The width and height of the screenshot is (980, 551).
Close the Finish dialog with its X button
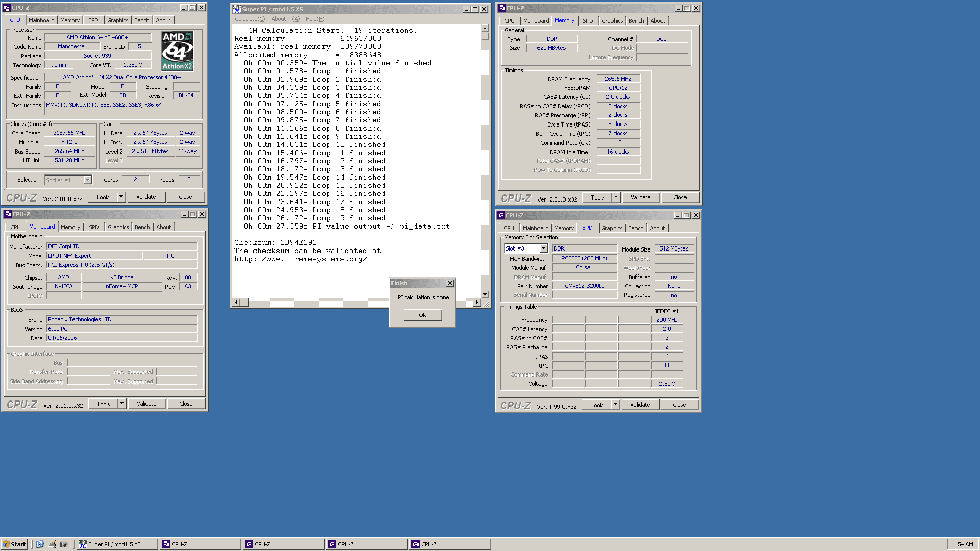[x=450, y=283]
